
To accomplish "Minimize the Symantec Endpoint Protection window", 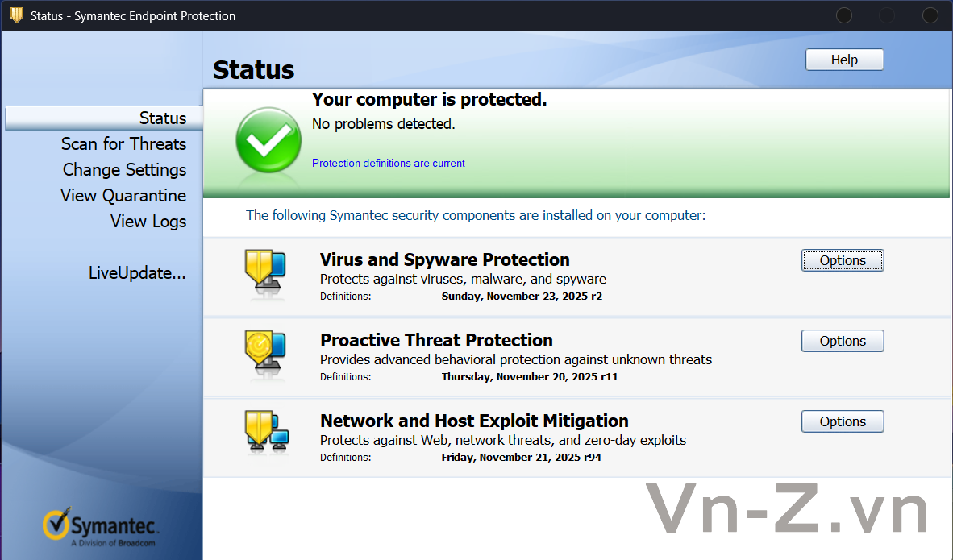I will 844,15.
